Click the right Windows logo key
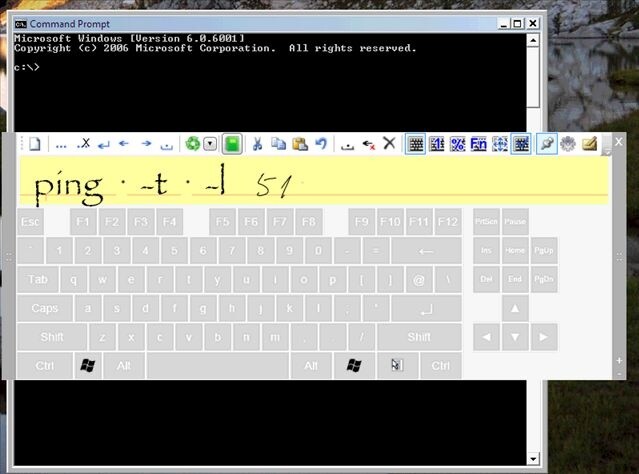The width and height of the screenshot is (639, 474). tap(354, 366)
